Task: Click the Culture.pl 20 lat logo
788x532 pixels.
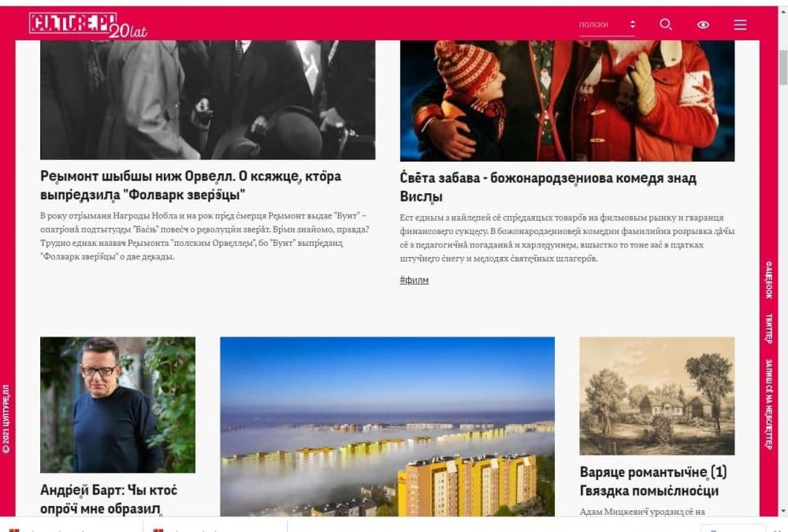Action: click(88, 25)
